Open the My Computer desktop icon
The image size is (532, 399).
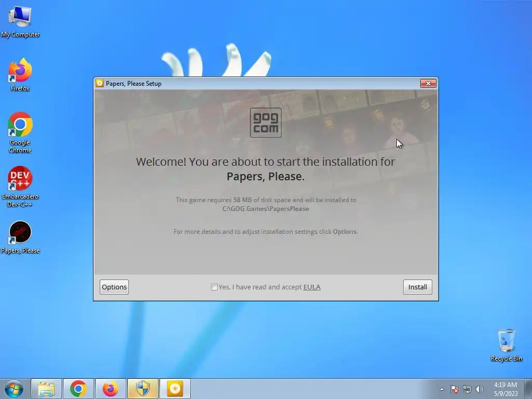pyautogui.click(x=20, y=21)
